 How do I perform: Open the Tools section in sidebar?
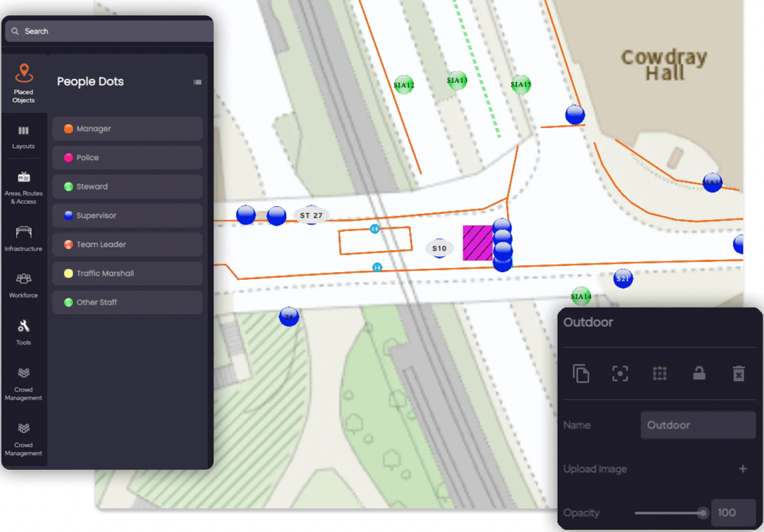click(x=24, y=333)
